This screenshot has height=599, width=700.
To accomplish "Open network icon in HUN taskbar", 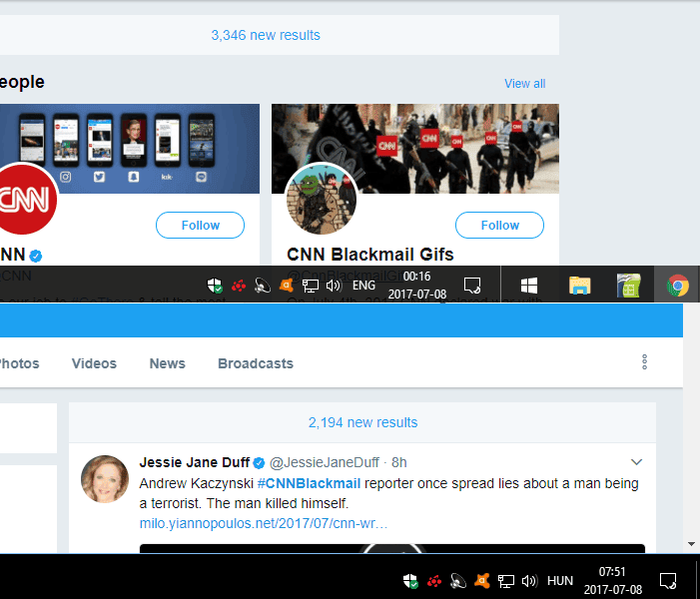I will click(x=506, y=581).
